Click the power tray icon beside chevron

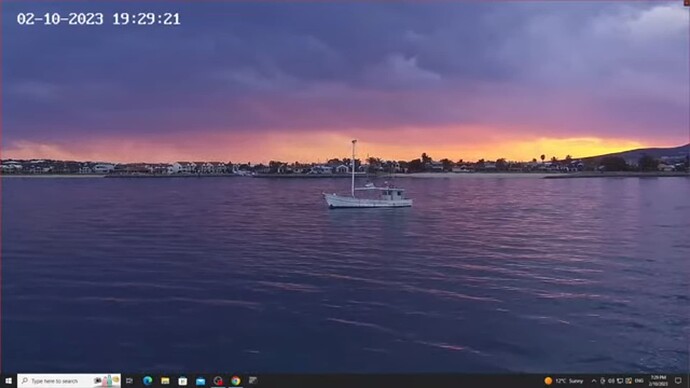click(x=602, y=381)
